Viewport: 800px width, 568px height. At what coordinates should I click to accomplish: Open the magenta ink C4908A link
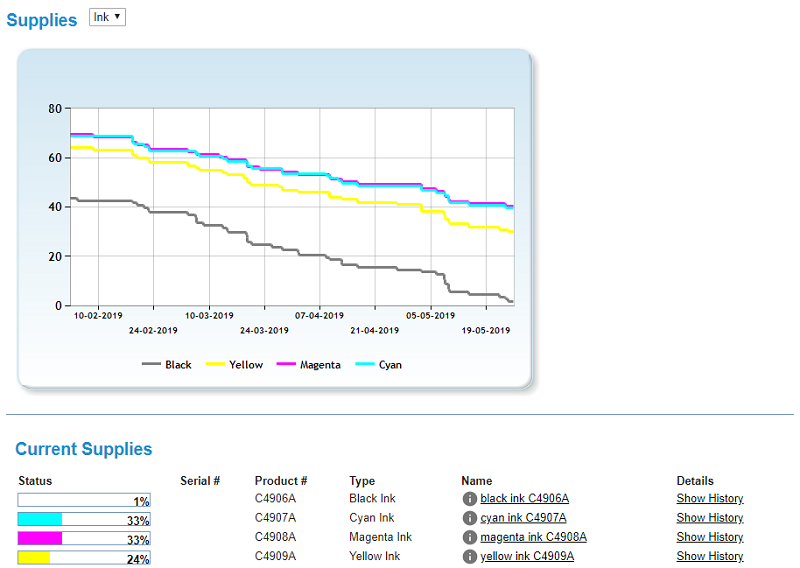(533, 537)
